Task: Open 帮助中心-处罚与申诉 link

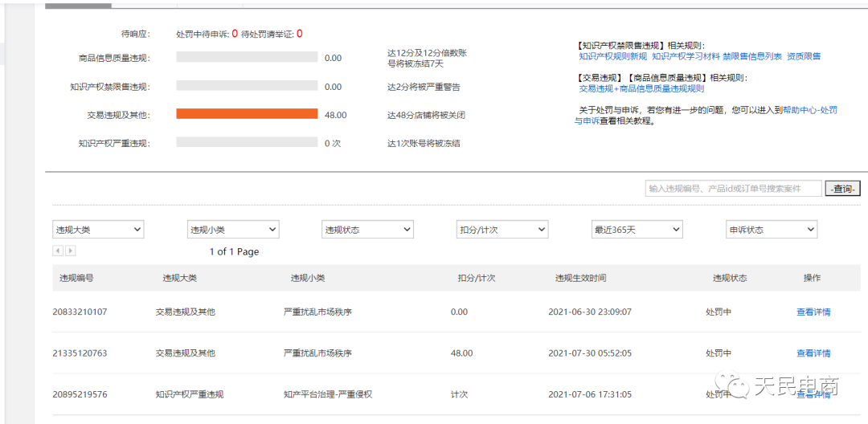Action: pyautogui.click(x=810, y=110)
